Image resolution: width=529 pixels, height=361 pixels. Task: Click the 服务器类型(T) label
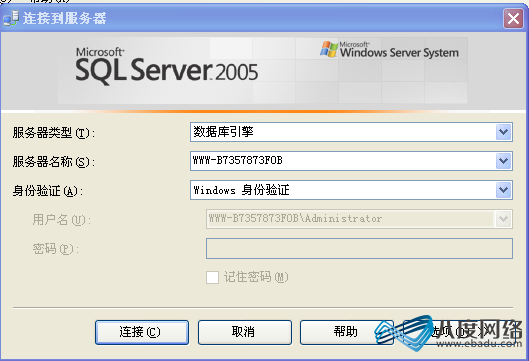point(54,133)
